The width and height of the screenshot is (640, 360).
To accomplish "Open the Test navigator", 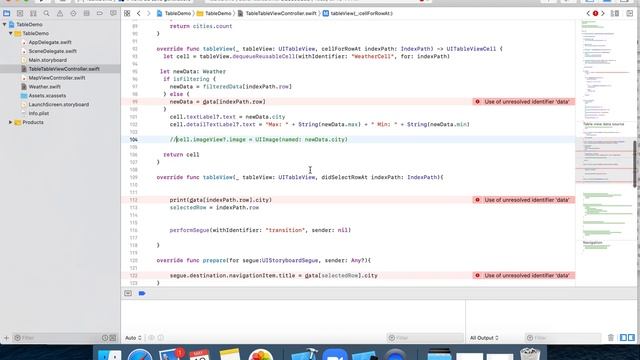I will tap(73, 13).
